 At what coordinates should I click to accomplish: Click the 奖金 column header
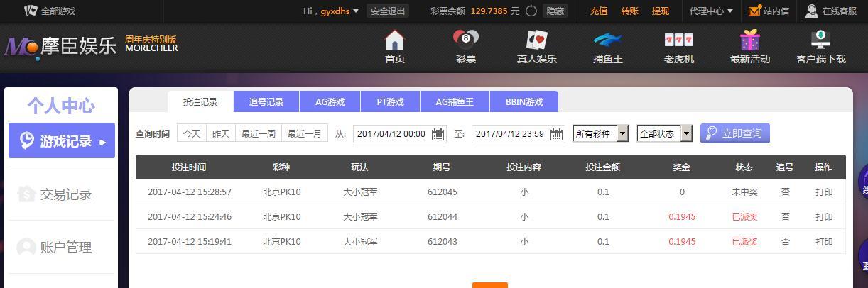click(x=682, y=167)
